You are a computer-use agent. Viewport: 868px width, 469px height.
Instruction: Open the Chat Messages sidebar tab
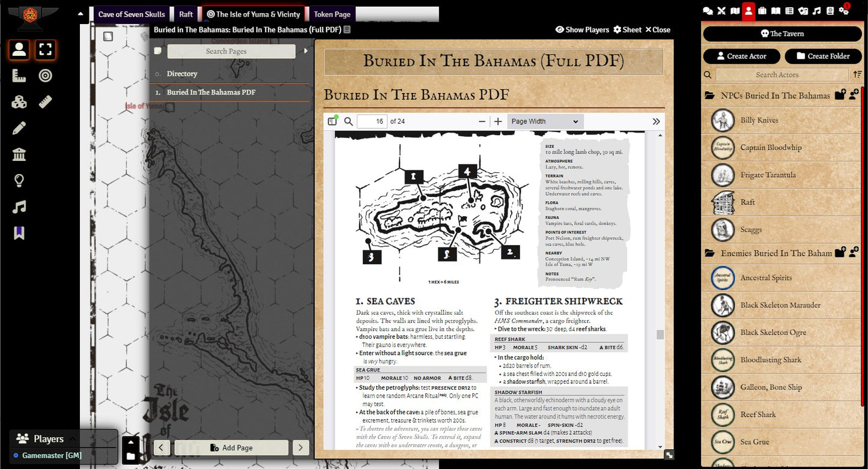tap(708, 11)
